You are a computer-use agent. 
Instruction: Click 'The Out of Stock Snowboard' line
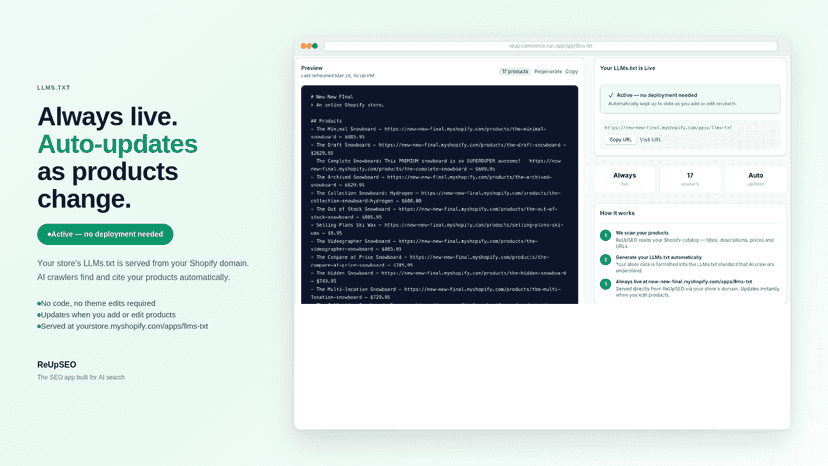pyautogui.click(x=434, y=213)
